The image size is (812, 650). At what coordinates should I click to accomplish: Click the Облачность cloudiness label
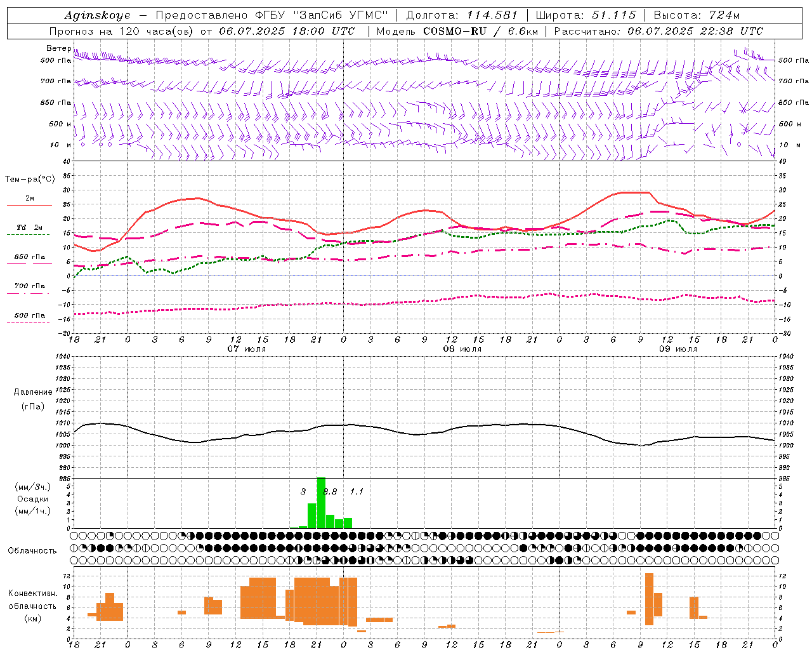[x=32, y=551]
